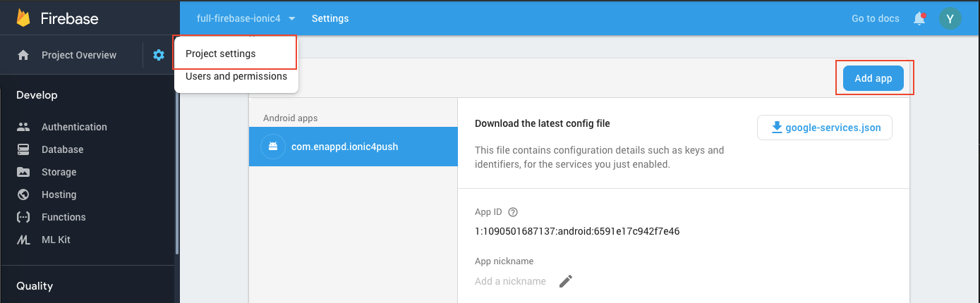Click the Add a nickname field
This screenshot has height=303, width=980.
pyautogui.click(x=511, y=281)
